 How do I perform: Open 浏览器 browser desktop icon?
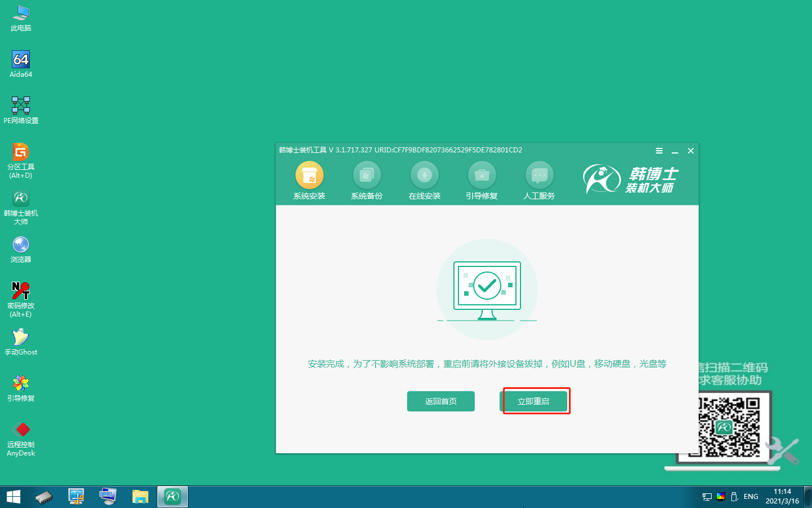pos(21,245)
